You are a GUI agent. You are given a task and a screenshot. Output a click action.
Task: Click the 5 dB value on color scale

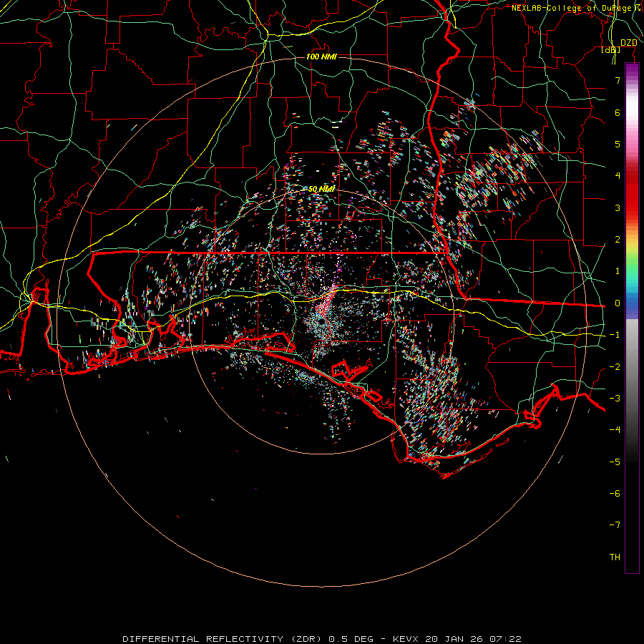coord(618,144)
